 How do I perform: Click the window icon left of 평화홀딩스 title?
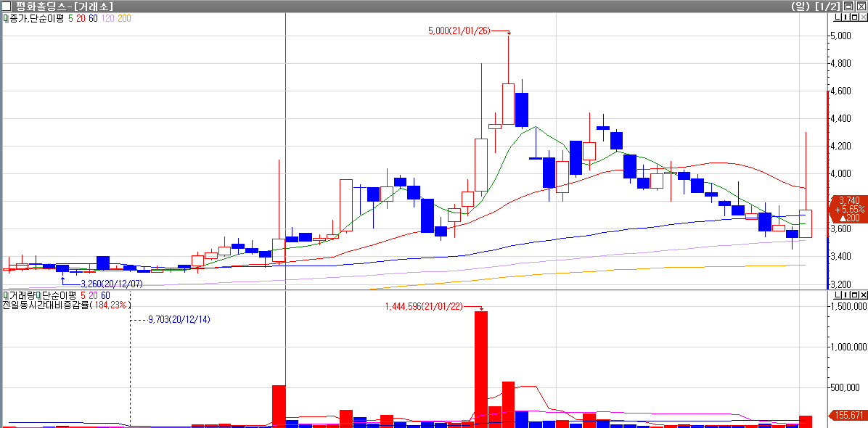coord(6,6)
